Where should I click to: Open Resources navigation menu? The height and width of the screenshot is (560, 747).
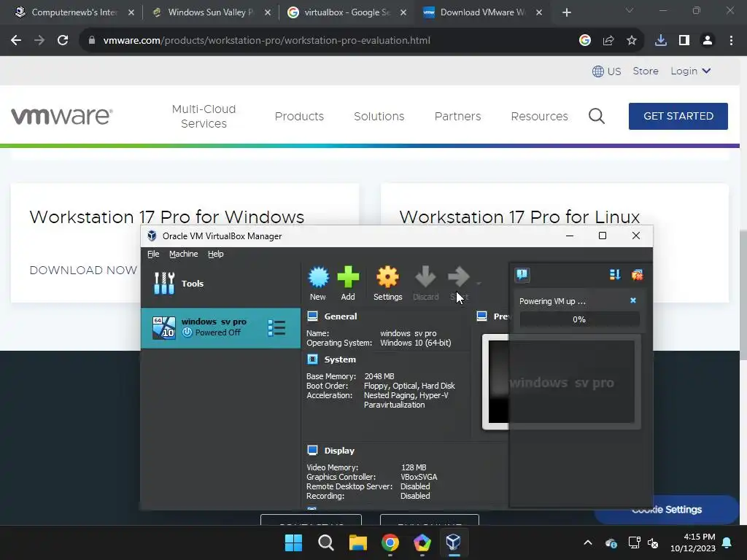[x=539, y=116]
